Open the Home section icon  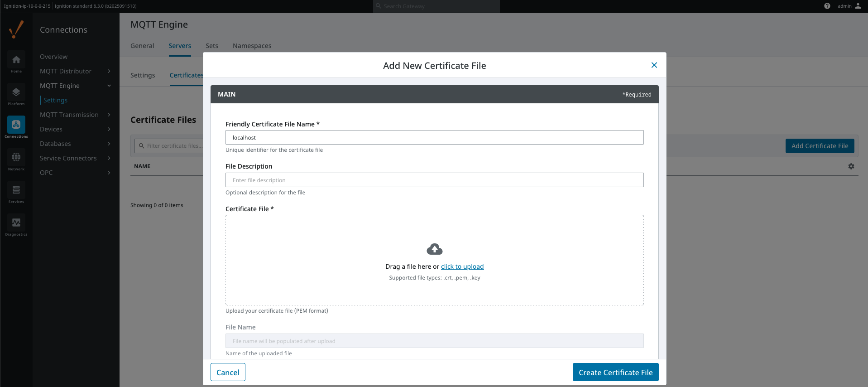pyautogui.click(x=16, y=60)
